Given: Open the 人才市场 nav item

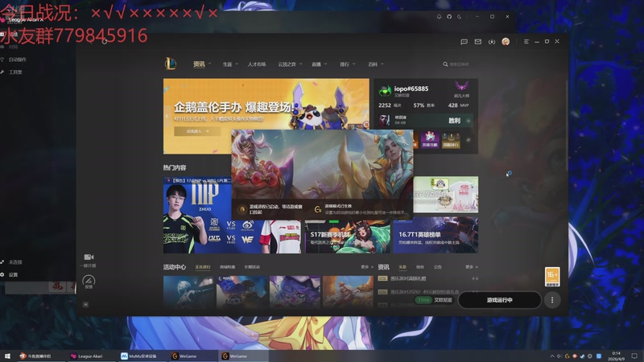Looking at the screenshot, I should 256,64.
